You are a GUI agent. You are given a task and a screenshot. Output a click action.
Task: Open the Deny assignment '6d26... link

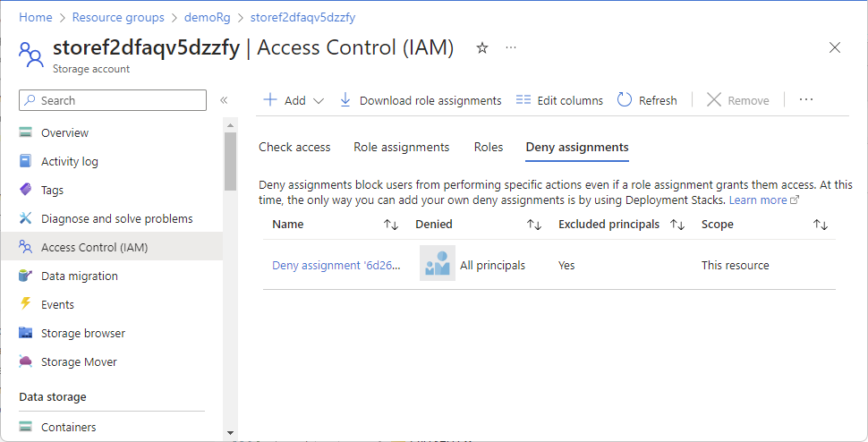pyautogui.click(x=336, y=265)
